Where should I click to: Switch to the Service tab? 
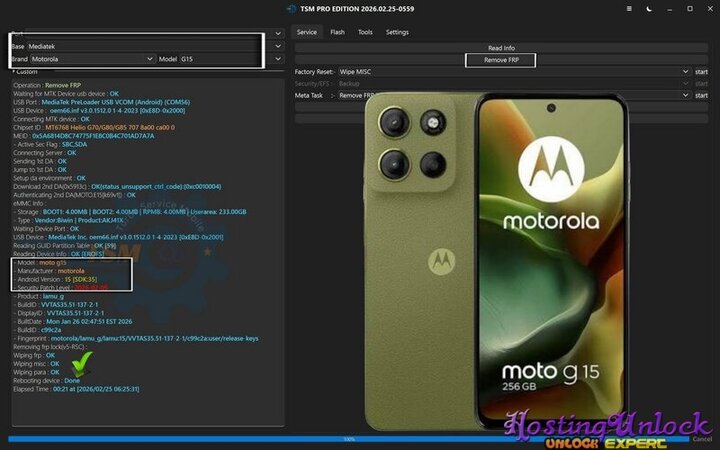pyautogui.click(x=307, y=32)
